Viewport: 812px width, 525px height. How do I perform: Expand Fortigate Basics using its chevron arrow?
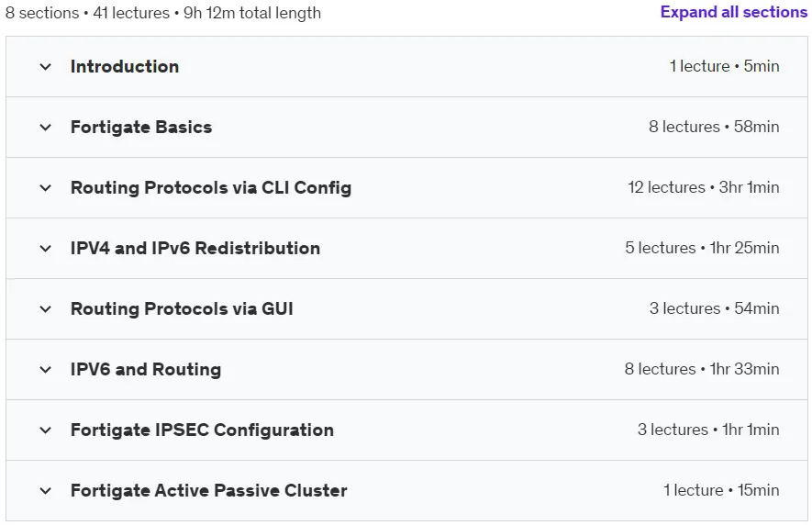point(46,128)
